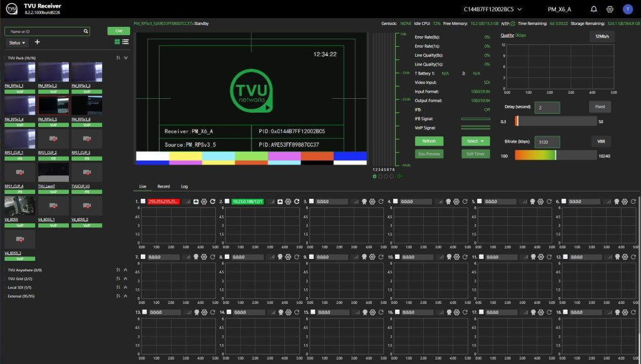This screenshot has height=364, width=641.
Task: Sort the TVU Grid group
Action: (x=118, y=278)
